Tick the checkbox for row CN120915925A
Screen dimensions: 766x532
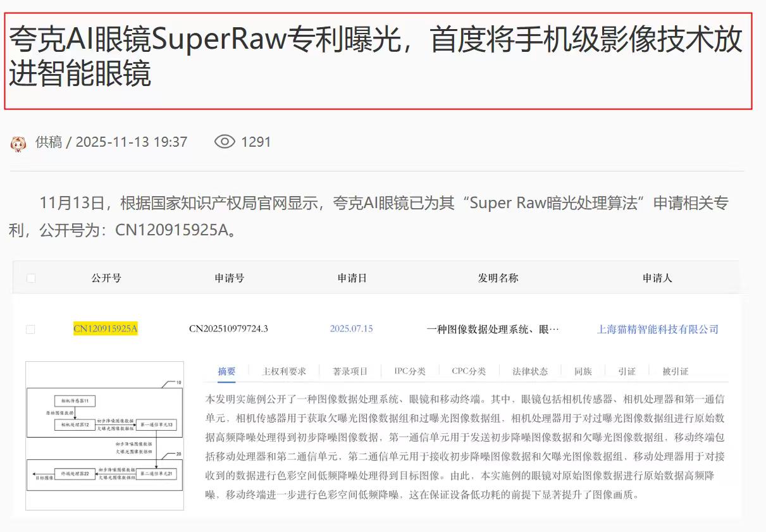click(x=30, y=330)
